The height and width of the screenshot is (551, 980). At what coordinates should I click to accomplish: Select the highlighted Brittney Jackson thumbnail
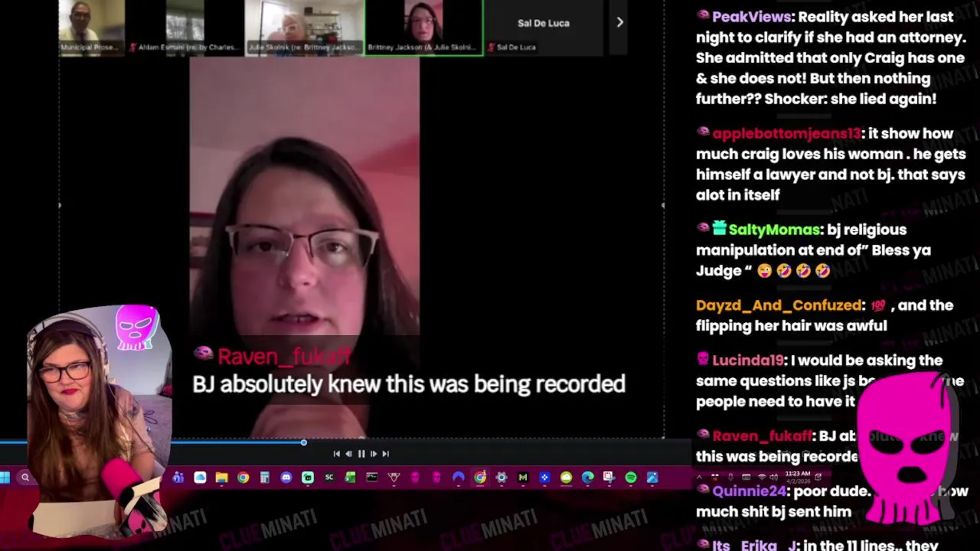pyautogui.click(x=424, y=28)
